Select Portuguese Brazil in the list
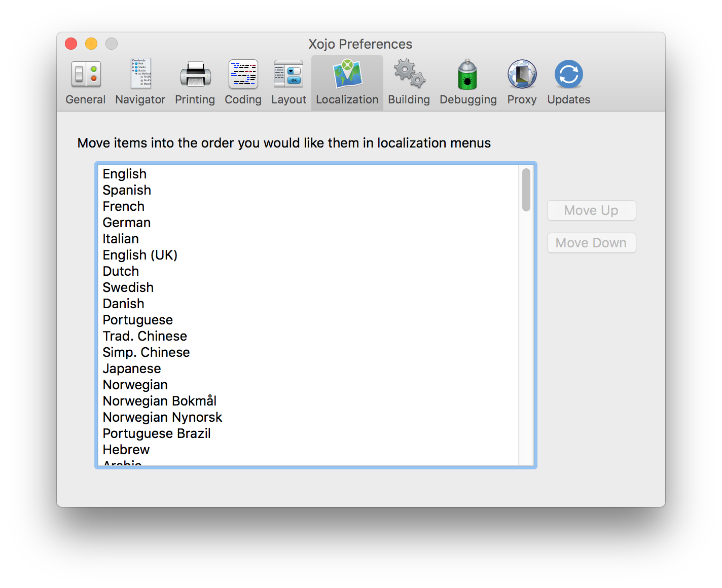Image resolution: width=722 pixels, height=588 pixels. (x=308, y=433)
